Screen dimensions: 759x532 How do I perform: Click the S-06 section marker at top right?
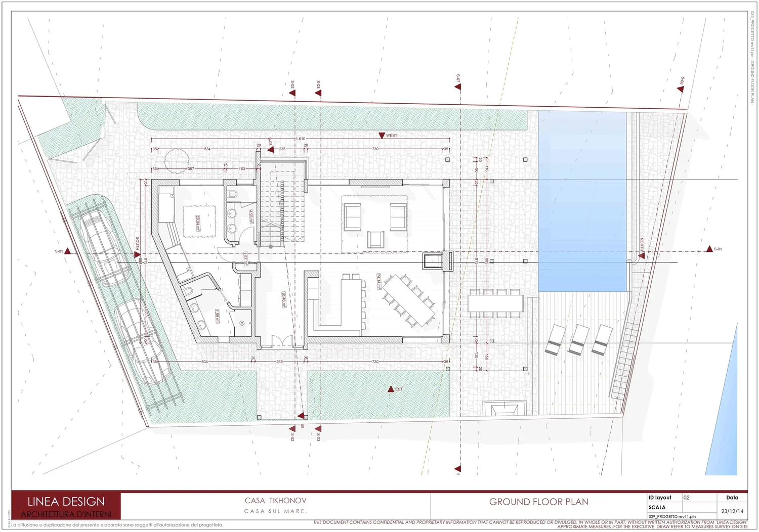(681, 90)
